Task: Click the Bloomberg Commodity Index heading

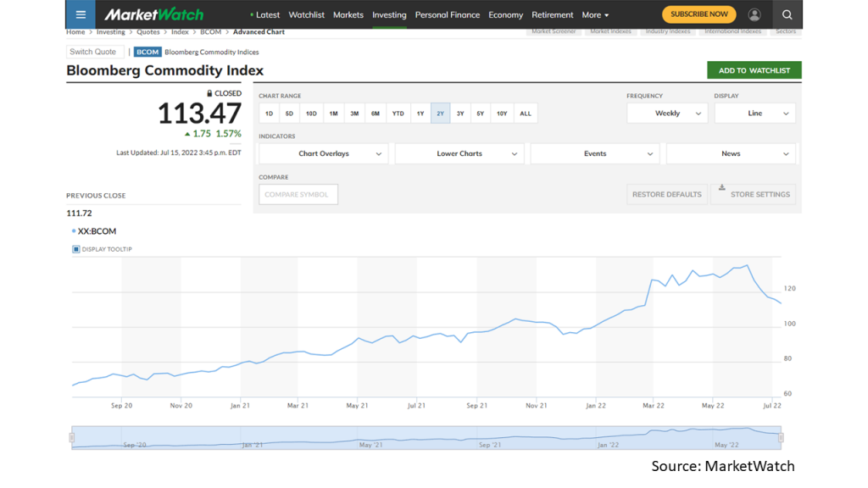Action: coord(165,71)
